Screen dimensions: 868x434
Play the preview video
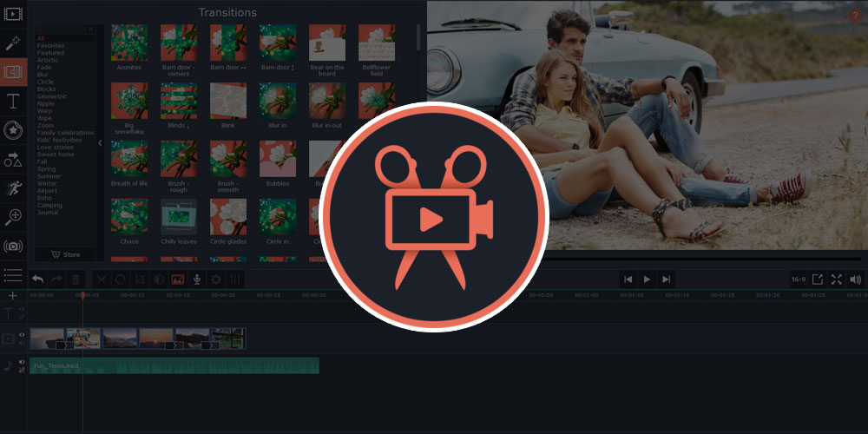[x=647, y=279]
